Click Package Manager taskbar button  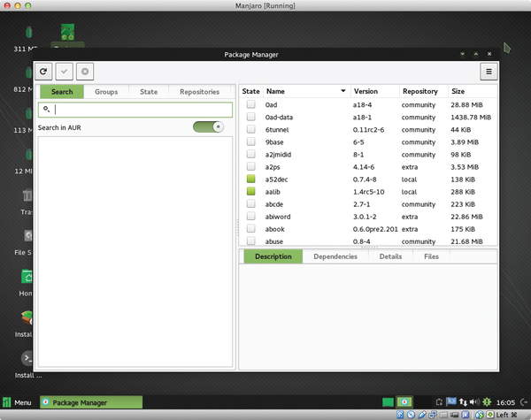click(x=91, y=402)
